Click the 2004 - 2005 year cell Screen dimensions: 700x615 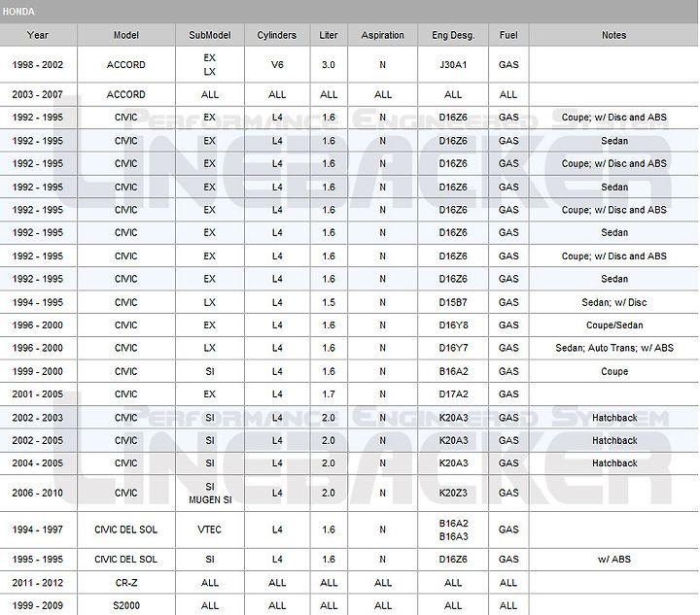point(38,463)
